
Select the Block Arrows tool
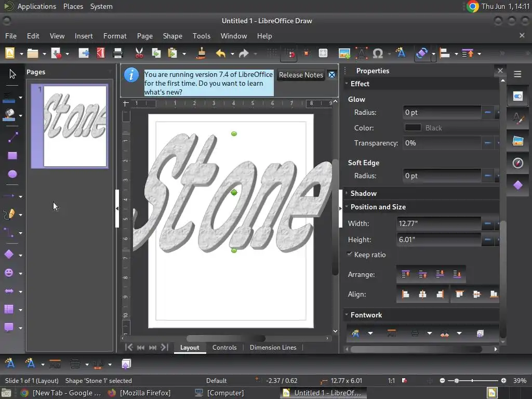(9, 291)
